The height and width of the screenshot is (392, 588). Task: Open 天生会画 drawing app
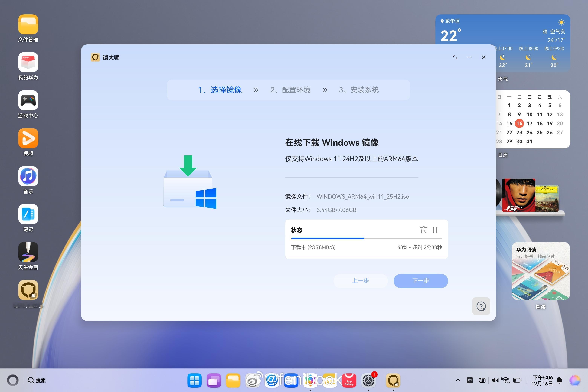point(28,252)
